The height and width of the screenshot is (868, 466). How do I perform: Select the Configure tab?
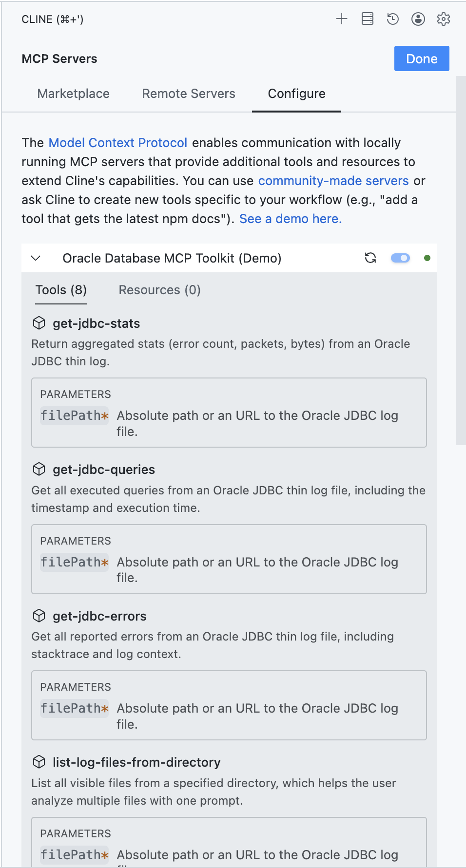(296, 94)
